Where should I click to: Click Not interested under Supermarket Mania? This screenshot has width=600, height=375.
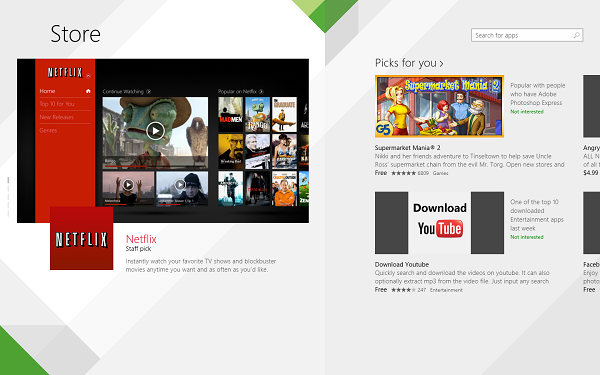[527, 112]
